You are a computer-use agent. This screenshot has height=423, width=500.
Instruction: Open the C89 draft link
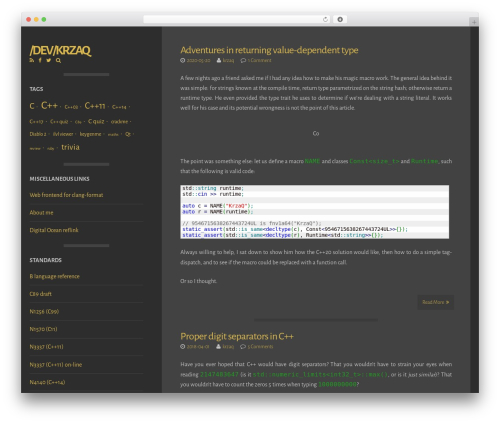[41, 294]
